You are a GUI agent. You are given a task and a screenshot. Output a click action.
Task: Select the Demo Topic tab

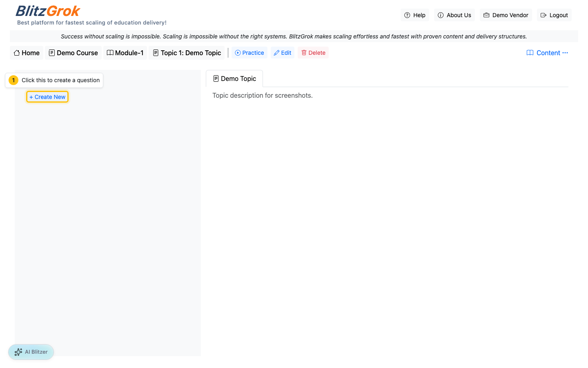pos(234,79)
